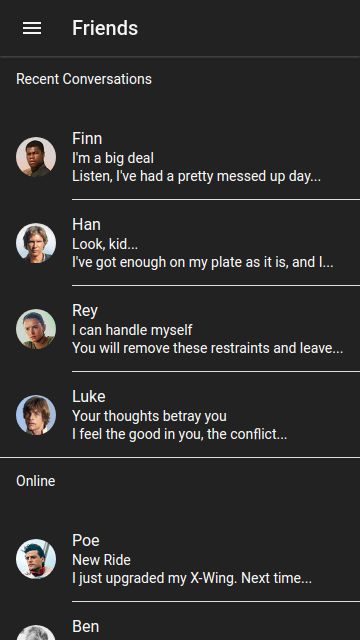Click the Friends title in header
This screenshot has width=360, height=640.
[105, 28]
